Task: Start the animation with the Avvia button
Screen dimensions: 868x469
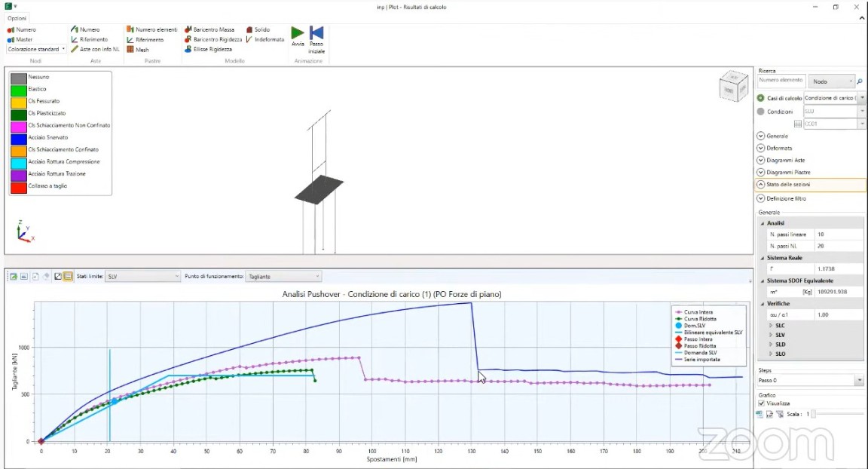Action: (298, 35)
